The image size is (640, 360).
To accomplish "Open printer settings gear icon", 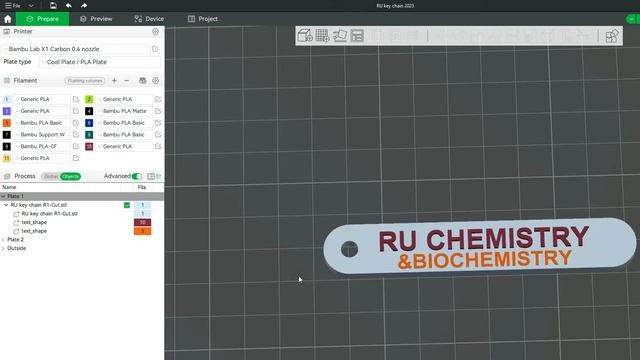I will tap(156, 31).
